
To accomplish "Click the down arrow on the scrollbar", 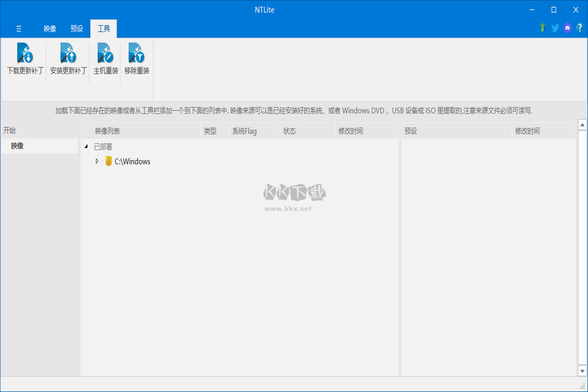I will click(581, 371).
